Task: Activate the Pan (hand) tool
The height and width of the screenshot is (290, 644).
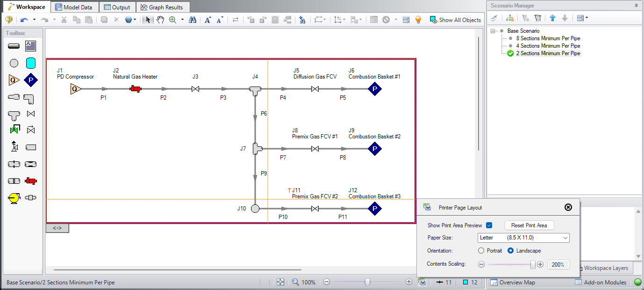Action: point(160,20)
